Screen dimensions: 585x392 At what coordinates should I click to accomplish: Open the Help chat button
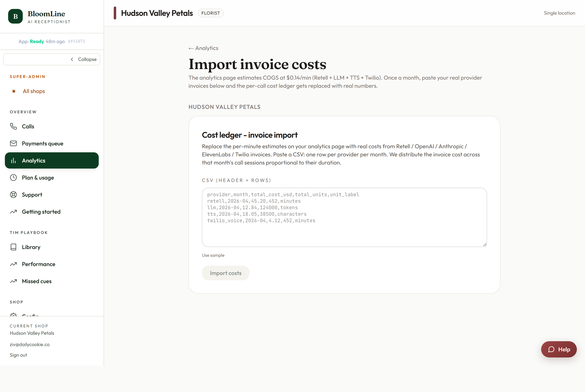(559, 349)
